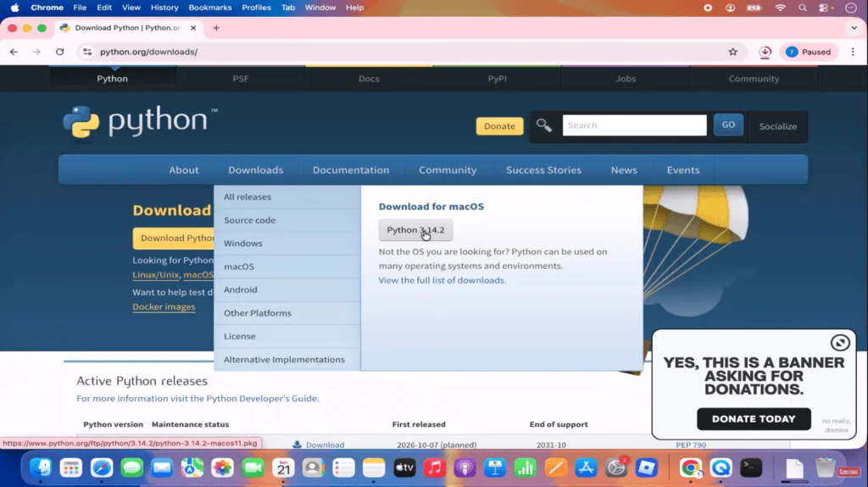The width and height of the screenshot is (868, 487).
Task: Switch to the Jobs top tab
Action: point(626,79)
